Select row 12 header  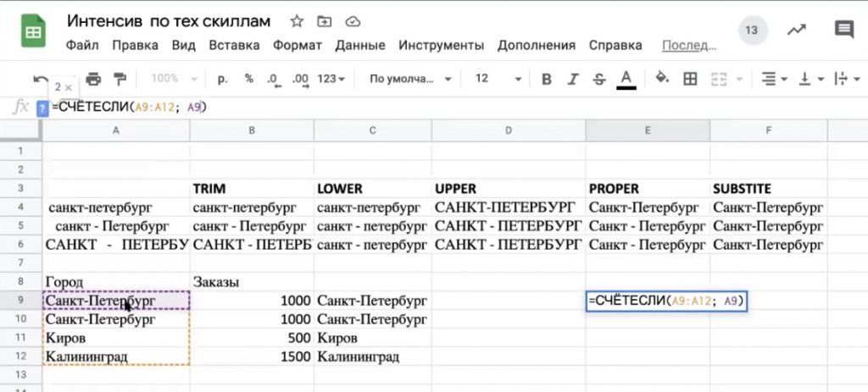tap(21, 356)
